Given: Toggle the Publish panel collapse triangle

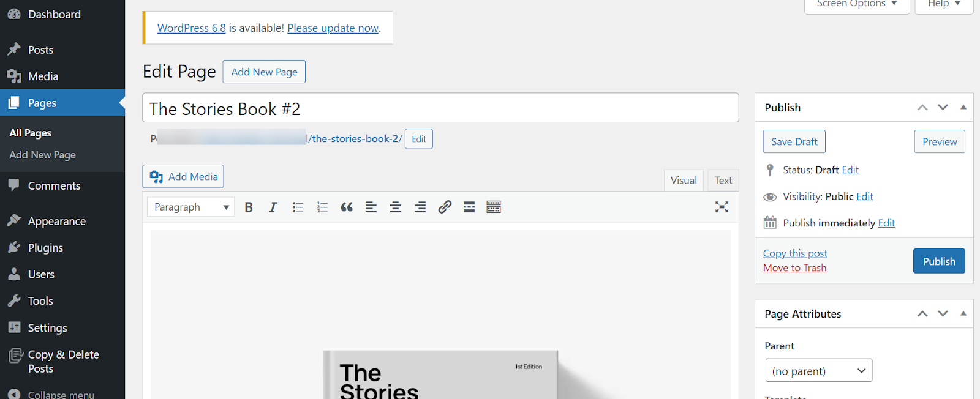Looking at the screenshot, I should click(x=963, y=108).
